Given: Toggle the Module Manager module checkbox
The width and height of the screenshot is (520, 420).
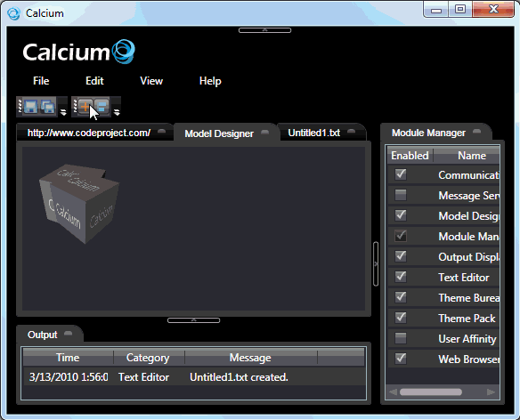Looking at the screenshot, I should [x=401, y=236].
